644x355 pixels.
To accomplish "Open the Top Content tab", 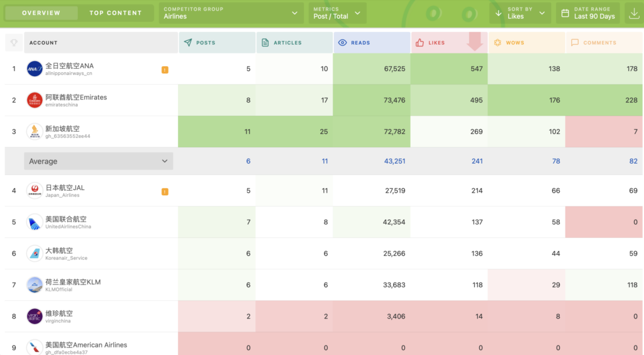I will pos(116,13).
